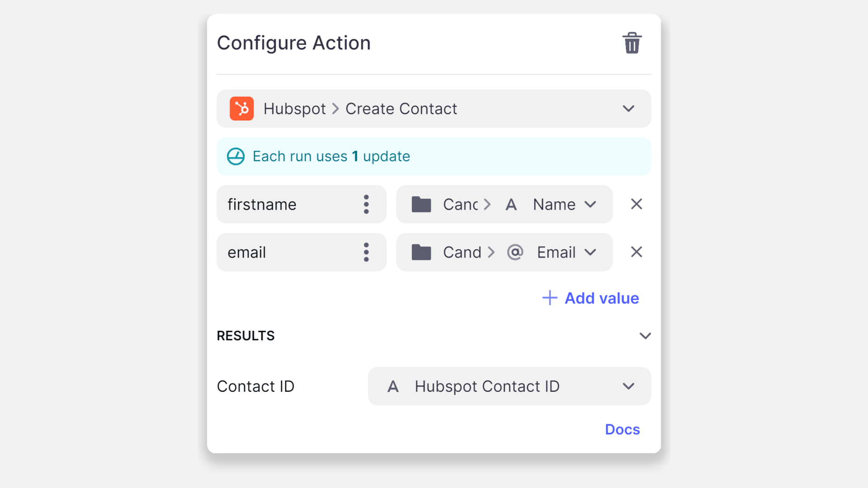868x488 pixels.
Task: Open the Hubspot Contact ID dropdown
Action: 628,386
